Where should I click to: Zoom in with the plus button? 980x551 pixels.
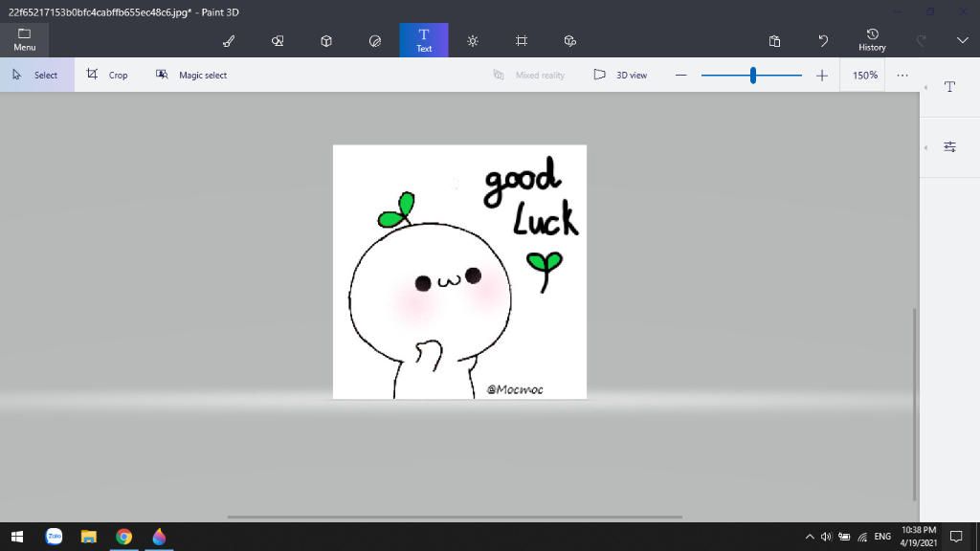(x=822, y=75)
